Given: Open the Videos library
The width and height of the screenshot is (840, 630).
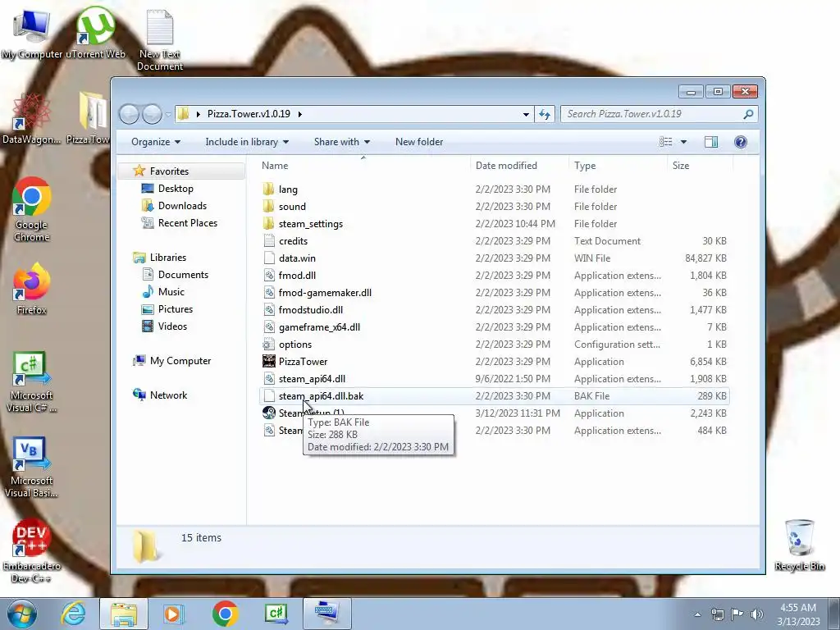Looking at the screenshot, I should 172,326.
